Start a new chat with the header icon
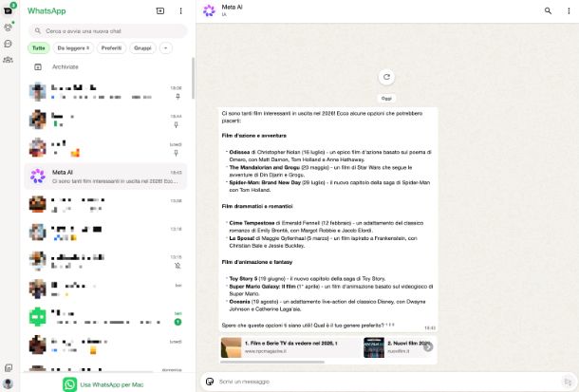This screenshot has height=392, width=579. pyautogui.click(x=160, y=11)
